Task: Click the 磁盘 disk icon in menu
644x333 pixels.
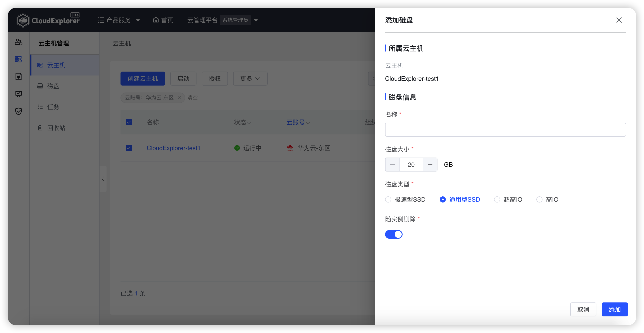Action: (x=40, y=86)
